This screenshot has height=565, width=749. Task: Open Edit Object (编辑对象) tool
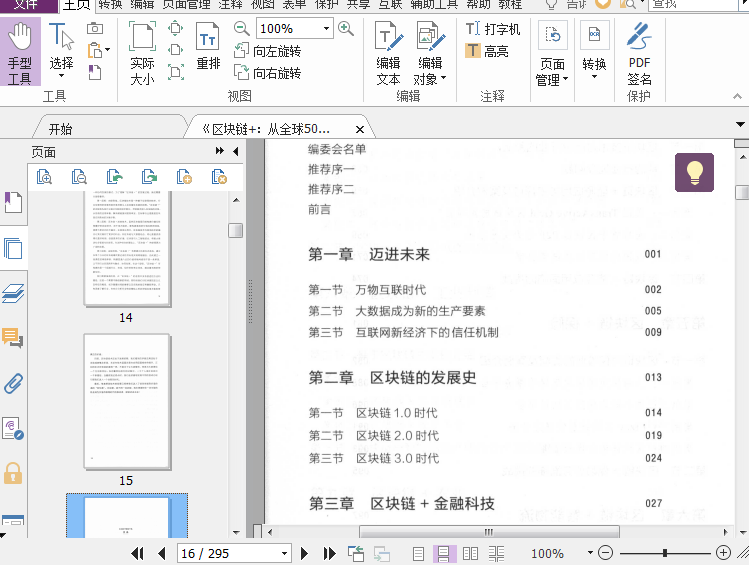(430, 53)
